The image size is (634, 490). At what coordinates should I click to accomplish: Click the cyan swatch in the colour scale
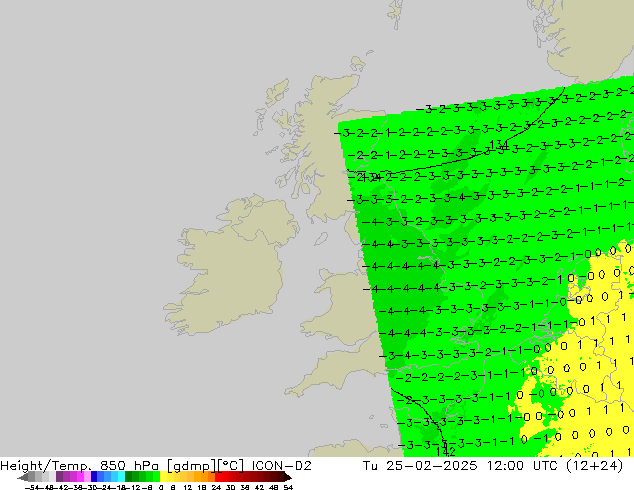pos(121,476)
